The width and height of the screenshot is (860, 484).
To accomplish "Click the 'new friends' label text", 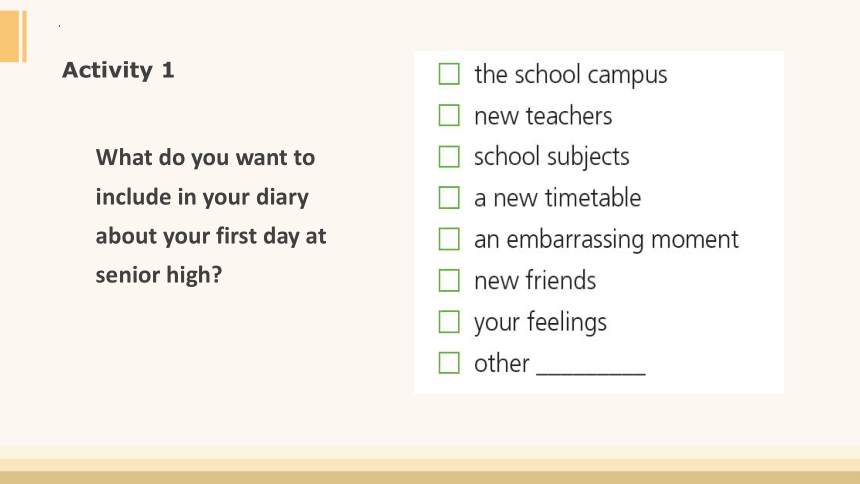I will pyautogui.click(x=535, y=280).
